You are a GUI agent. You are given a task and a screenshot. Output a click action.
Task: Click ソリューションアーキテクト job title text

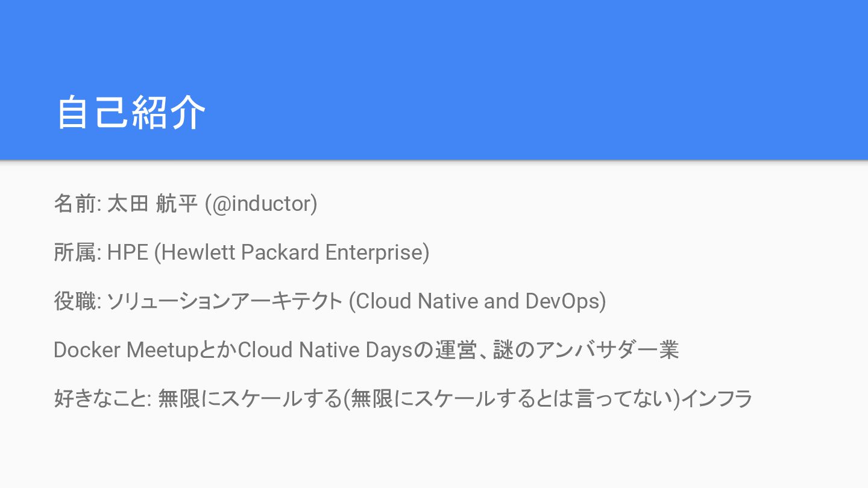(x=225, y=301)
